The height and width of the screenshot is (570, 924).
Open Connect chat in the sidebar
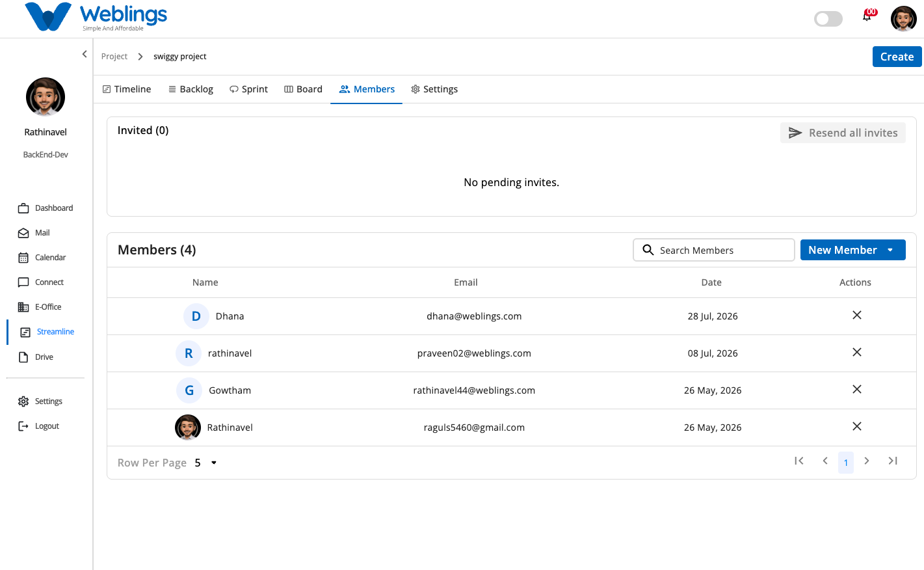tap(41, 282)
